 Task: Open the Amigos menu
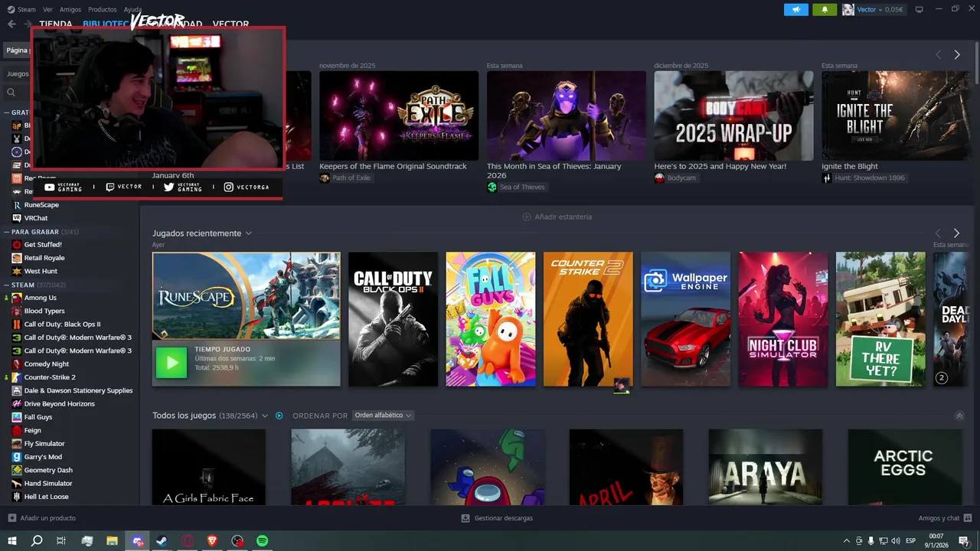[70, 9]
